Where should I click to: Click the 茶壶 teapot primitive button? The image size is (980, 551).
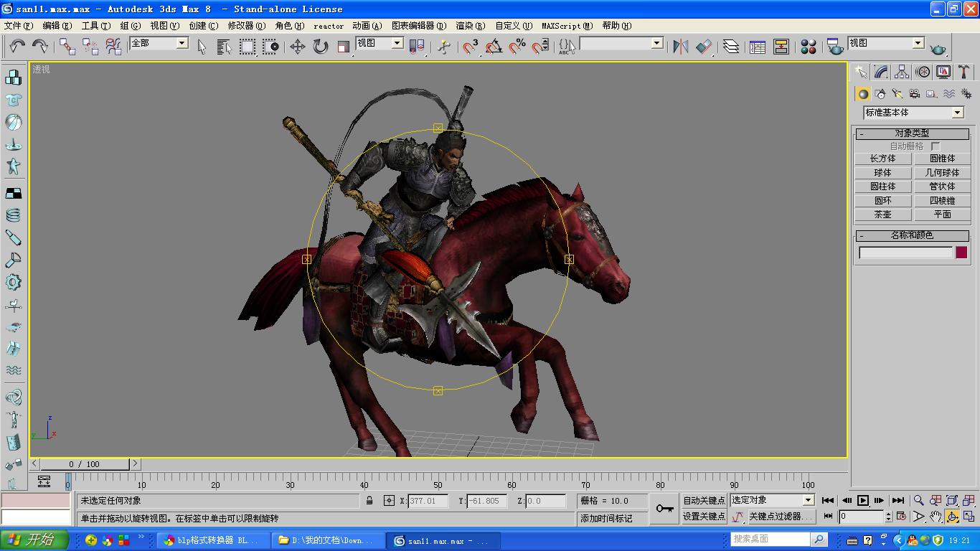(x=882, y=215)
